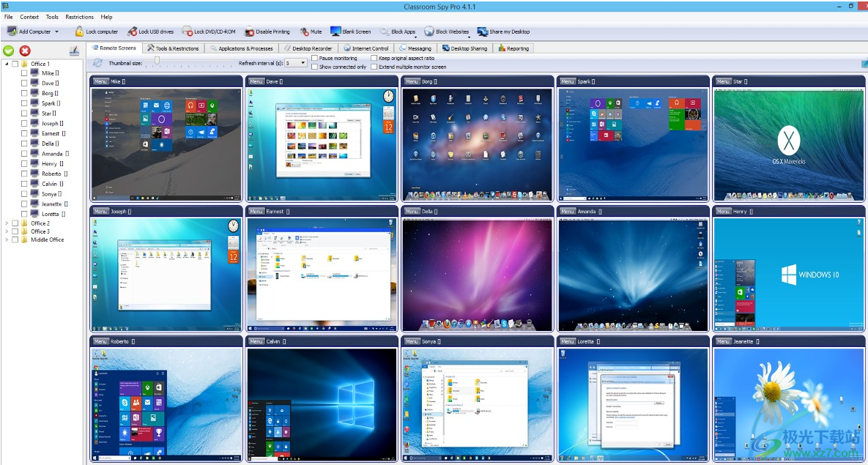Switch to the Tools & Restrictions tab
Image resolution: width=868 pixels, height=465 pixels.
tap(173, 48)
